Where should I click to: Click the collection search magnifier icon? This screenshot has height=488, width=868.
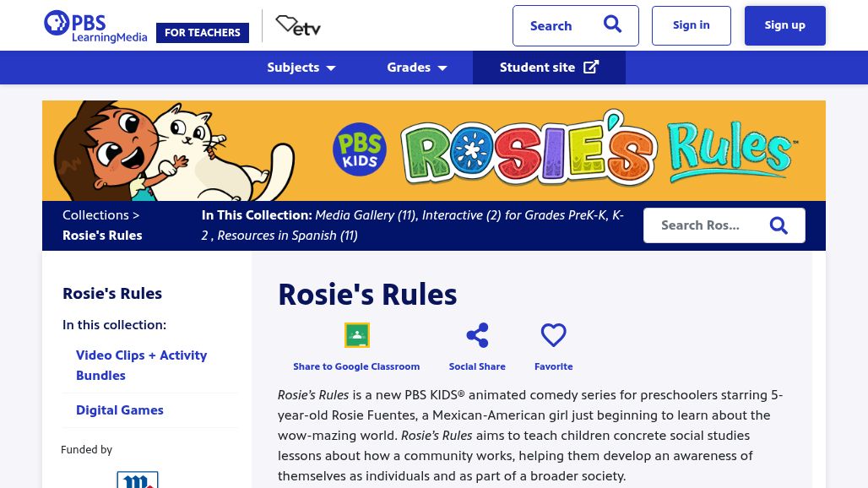[x=778, y=225]
